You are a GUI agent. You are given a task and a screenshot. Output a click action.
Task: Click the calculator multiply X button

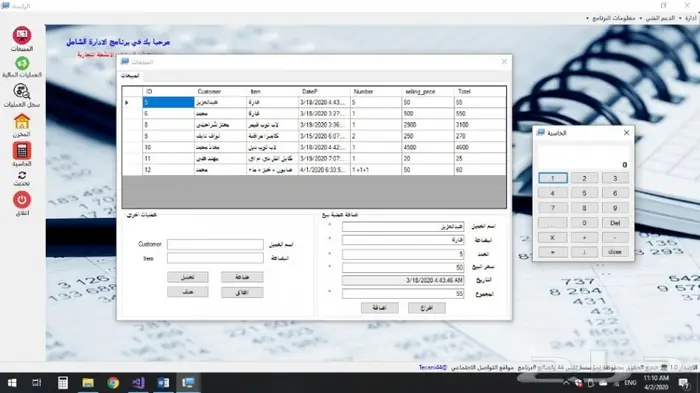coord(552,237)
